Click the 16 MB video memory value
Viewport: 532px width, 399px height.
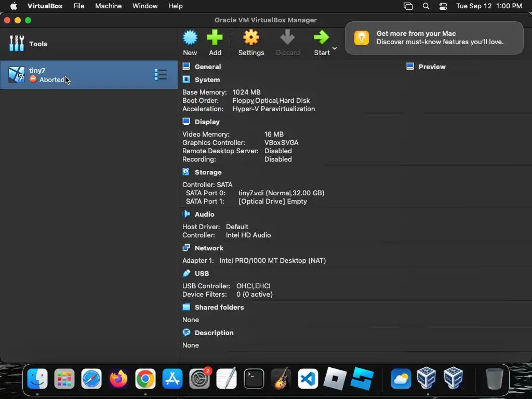274,135
